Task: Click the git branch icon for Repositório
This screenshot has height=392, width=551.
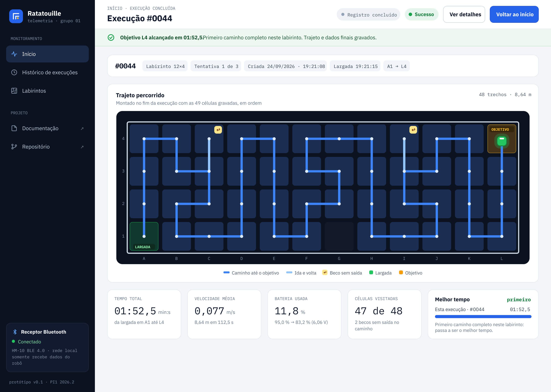Action: point(14,147)
